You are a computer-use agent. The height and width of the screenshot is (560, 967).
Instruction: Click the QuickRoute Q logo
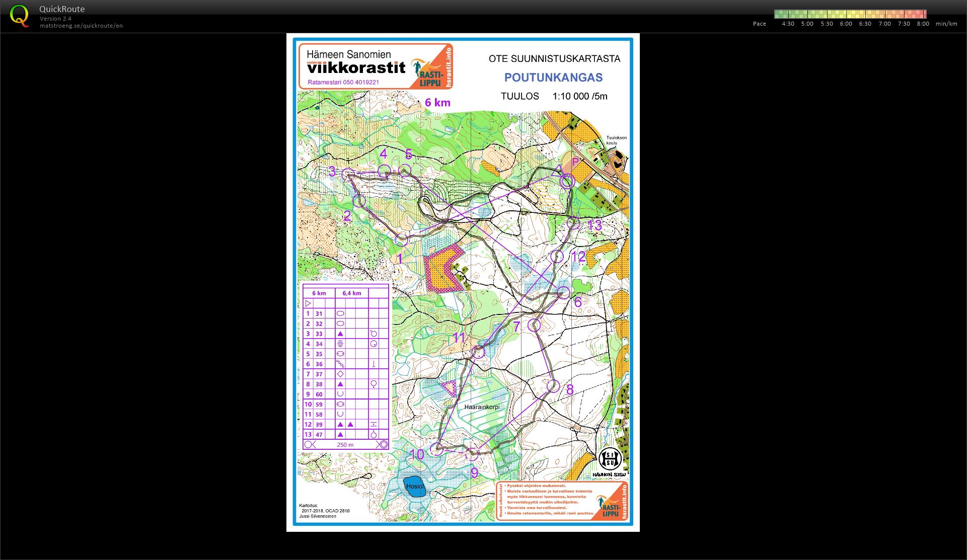point(19,16)
